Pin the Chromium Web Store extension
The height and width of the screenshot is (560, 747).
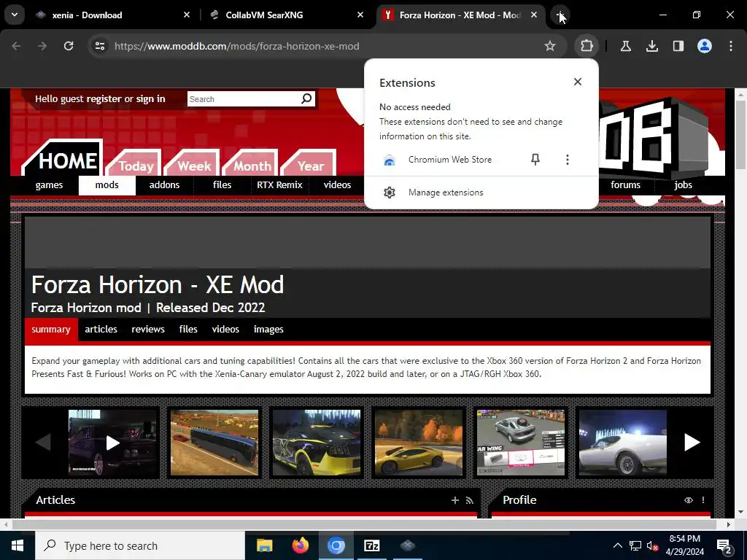535,160
